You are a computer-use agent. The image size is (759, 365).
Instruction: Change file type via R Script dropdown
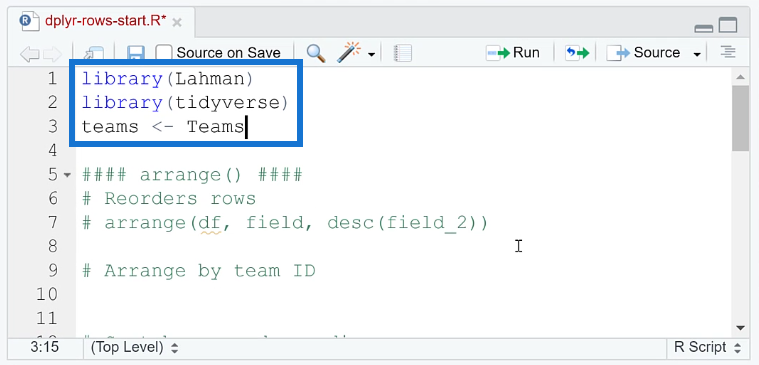pos(708,347)
